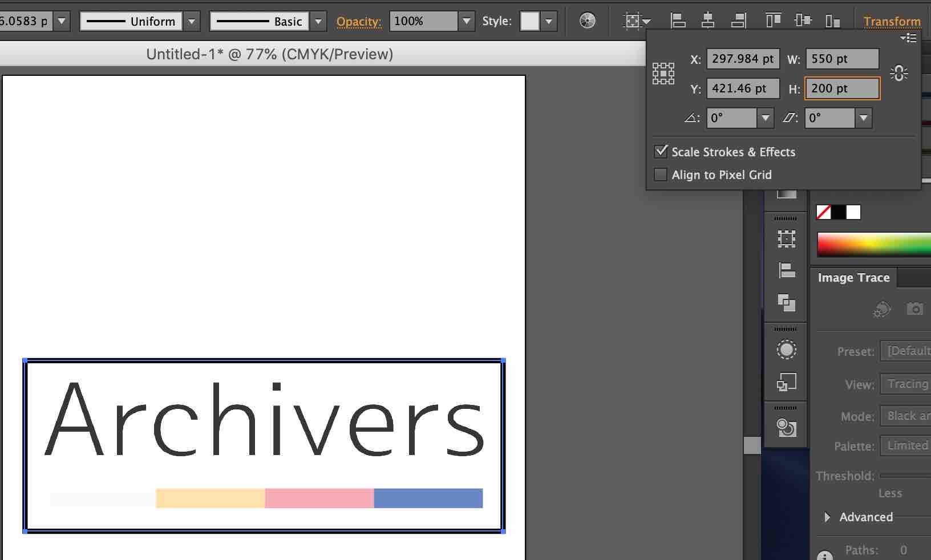Click the High Color camera preset icon

(x=914, y=309)
